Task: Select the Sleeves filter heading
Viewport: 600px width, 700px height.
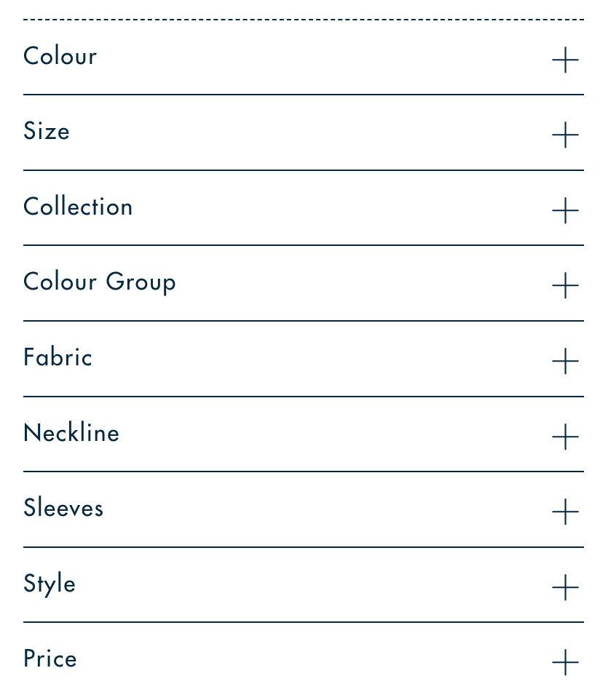Action: pyautogui.click(x=63, y=509)
